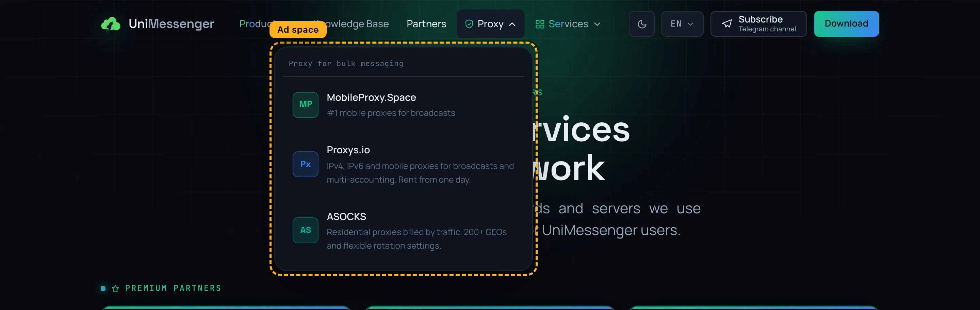The height and width of the screenshot is (310, 980).
Task: Click the Px badge icon
Action: click(x=305, y=164)
